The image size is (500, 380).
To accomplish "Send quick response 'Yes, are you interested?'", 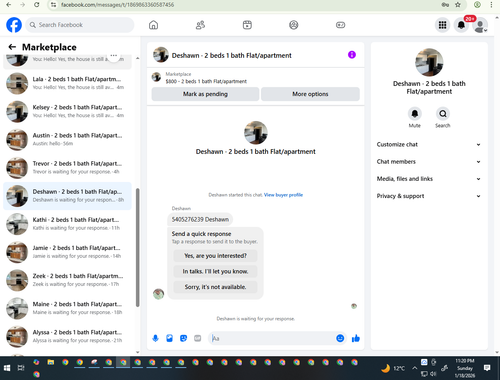I will tap(215, 256).
